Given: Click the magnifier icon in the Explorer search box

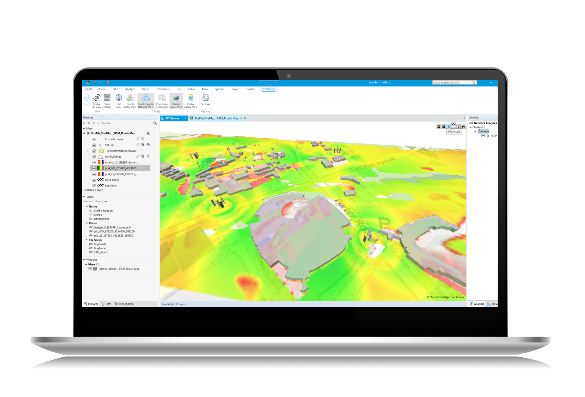Looking at the screenshot, I should [x=155, y=123].
